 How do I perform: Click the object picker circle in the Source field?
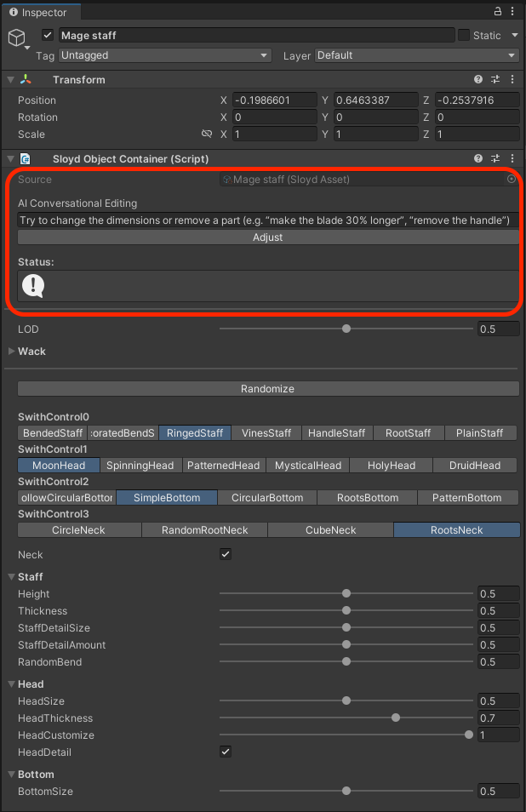click(512, 180)
